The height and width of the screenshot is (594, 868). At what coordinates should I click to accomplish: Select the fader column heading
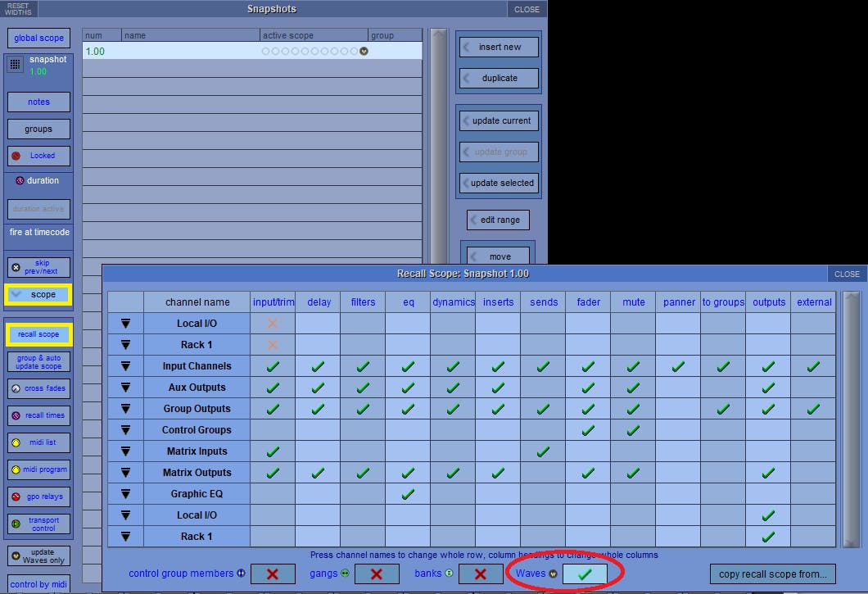pyautogui.click(x=588, y=302)
